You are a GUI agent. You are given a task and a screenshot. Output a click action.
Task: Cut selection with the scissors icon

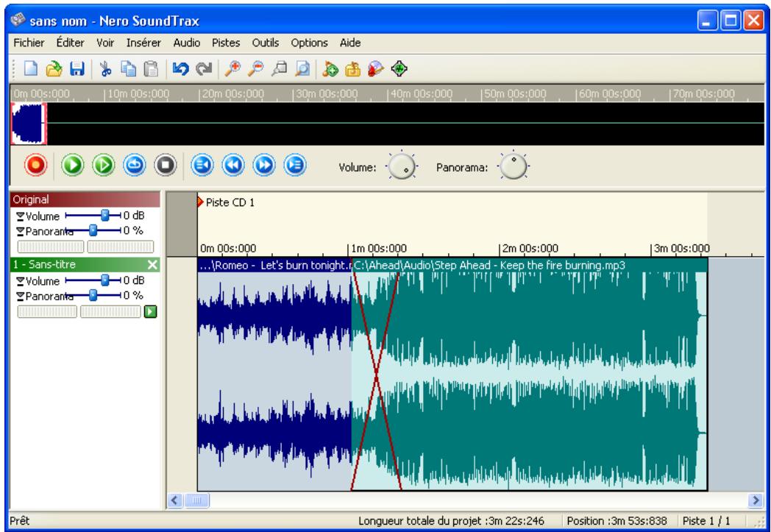click(x=105, y=69)
